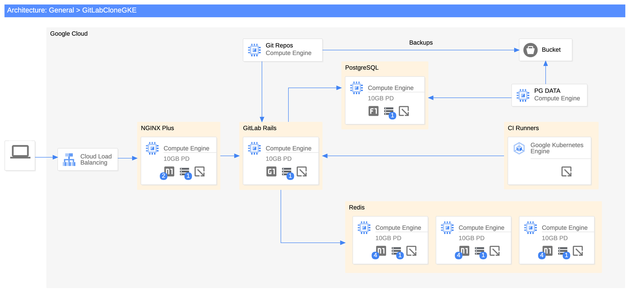Click the F1 machine type icon in PostgreSQL

(x=373, y=111)
